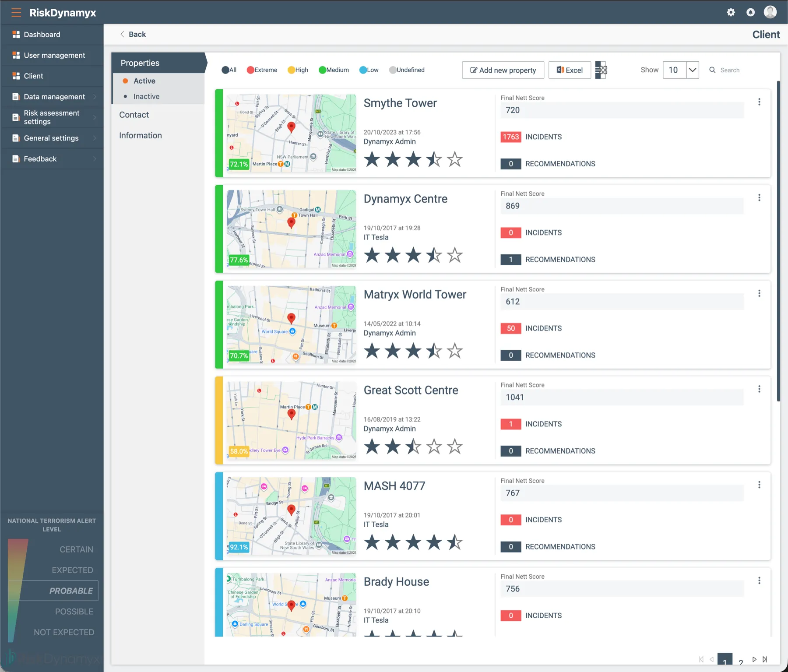Click Great Scott Centre map thumbnail
Screen dimensions: 788x672
click(x=291, y=420)
